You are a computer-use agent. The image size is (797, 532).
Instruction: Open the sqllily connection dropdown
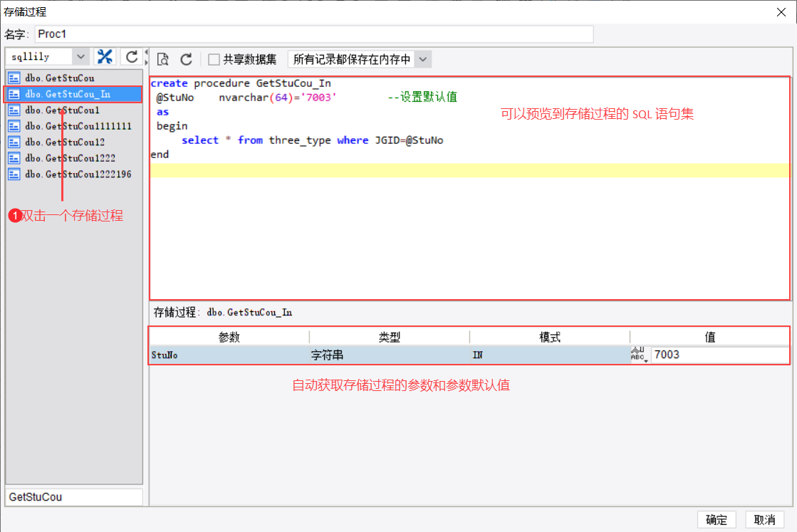(x=80, y=57)
